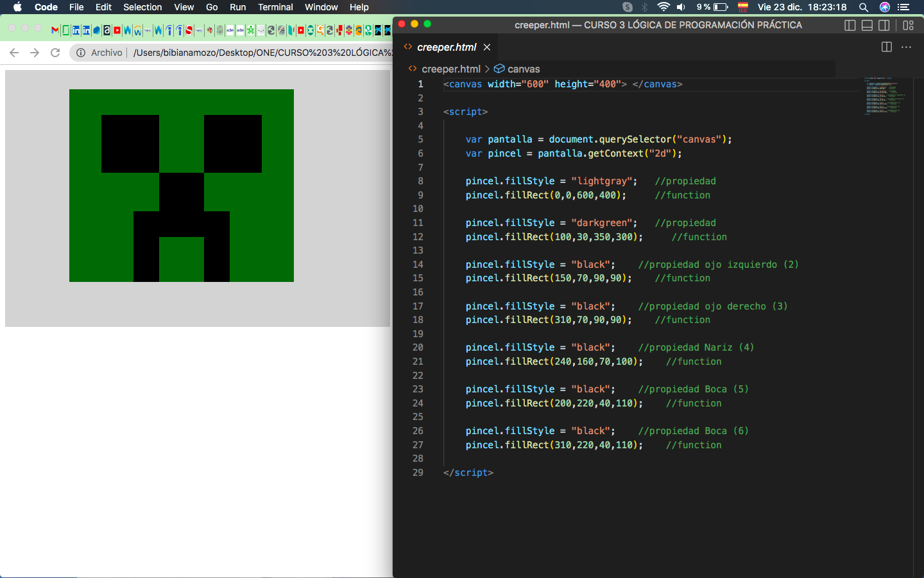Screen dimensions: 924x578
Task: Go forward in the browser
Action: (x=35, y=53)
